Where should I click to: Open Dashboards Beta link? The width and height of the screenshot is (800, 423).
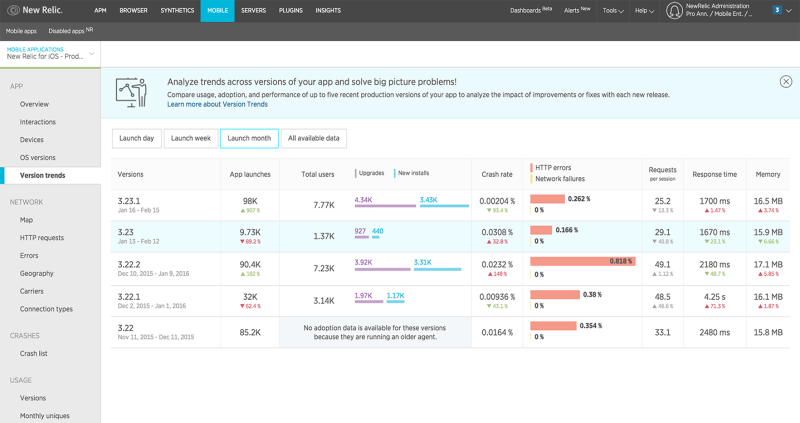tap(531, 10)
